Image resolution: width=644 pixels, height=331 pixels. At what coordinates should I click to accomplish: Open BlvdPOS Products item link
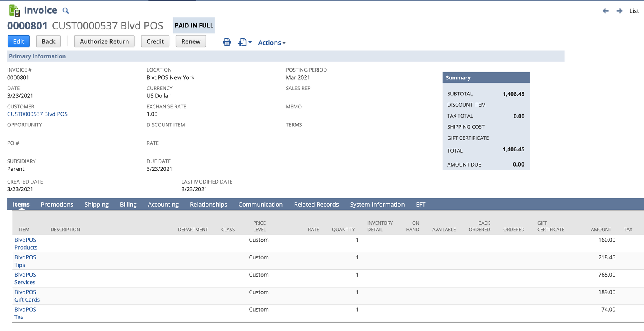pyautogui.click(x=26, y=244)
